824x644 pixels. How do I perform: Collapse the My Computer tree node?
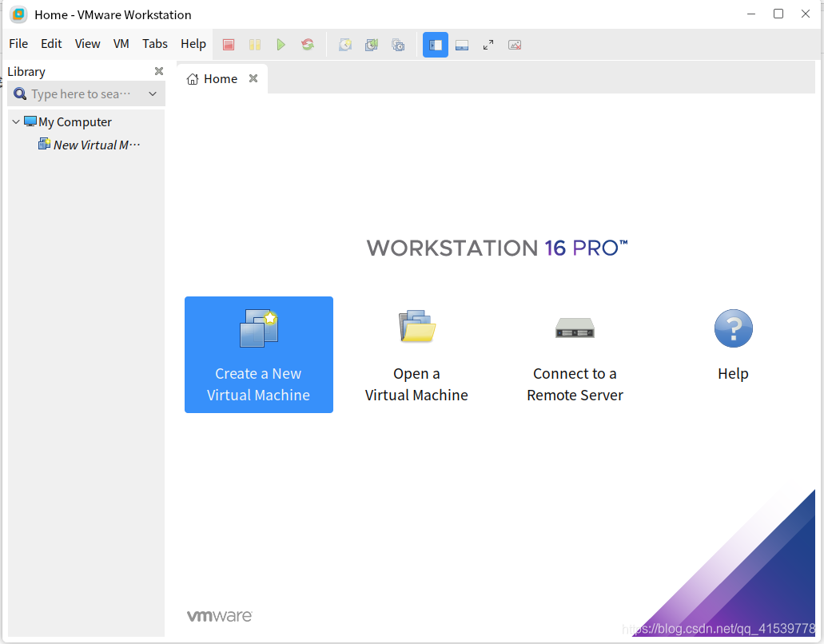pyautogui.click(x=16, y=122)
